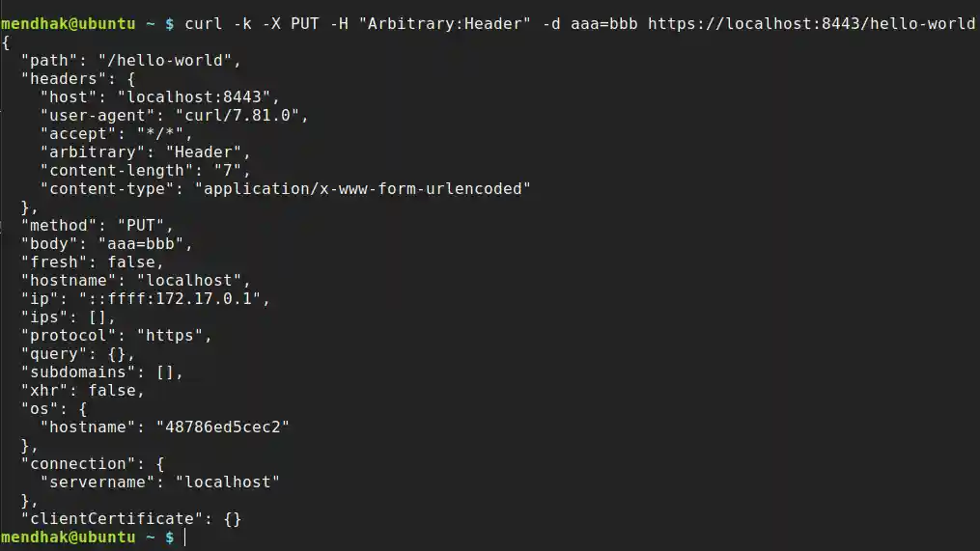
Task: Click the word curl in the command line
Action: pyautogui.click(x=203, y=23)
